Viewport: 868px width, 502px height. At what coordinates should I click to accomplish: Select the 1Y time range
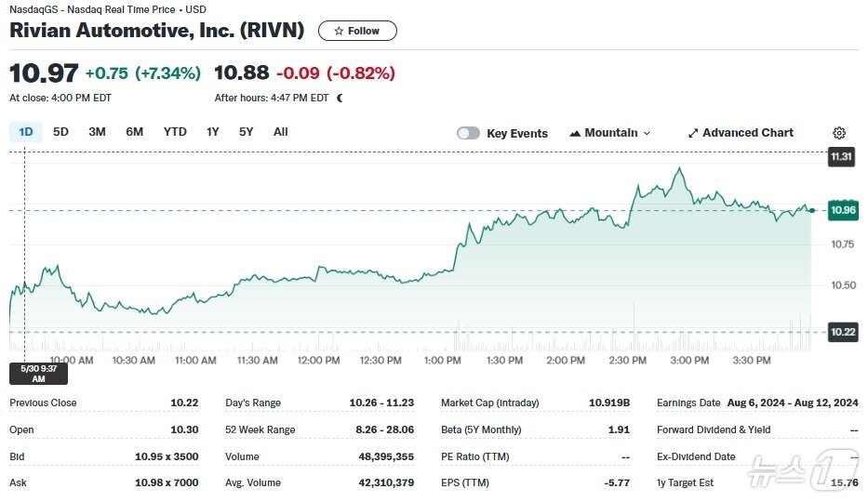pyautogui.click(x=213, y=132)
